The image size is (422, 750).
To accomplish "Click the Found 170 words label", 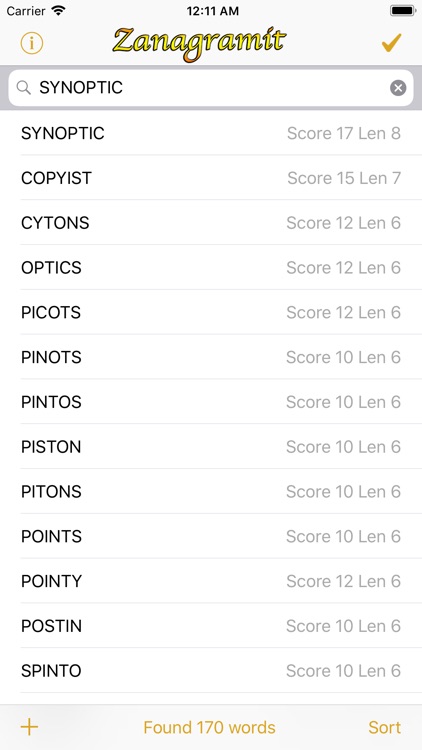I will point(210,728).
